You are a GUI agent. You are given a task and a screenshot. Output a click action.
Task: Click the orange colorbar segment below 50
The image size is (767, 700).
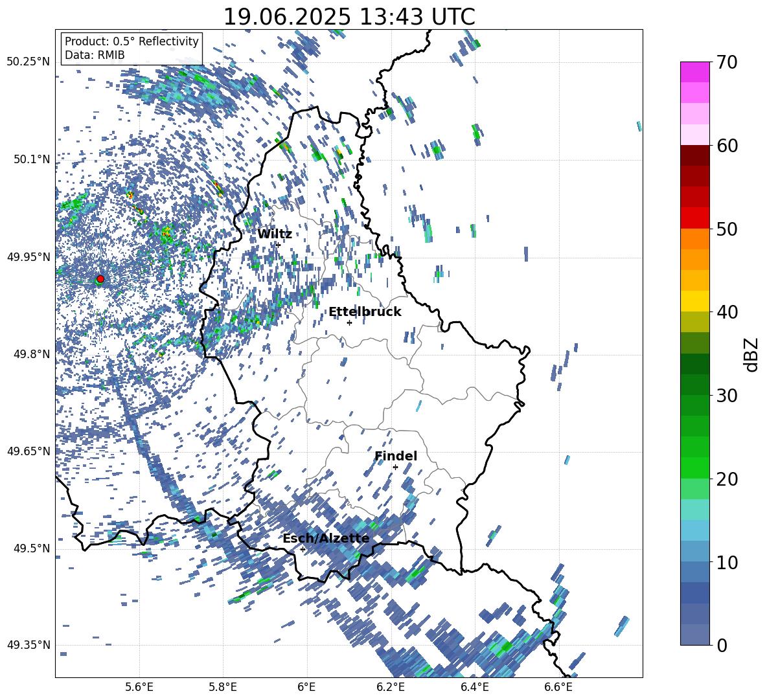click(x=694, y=239)
